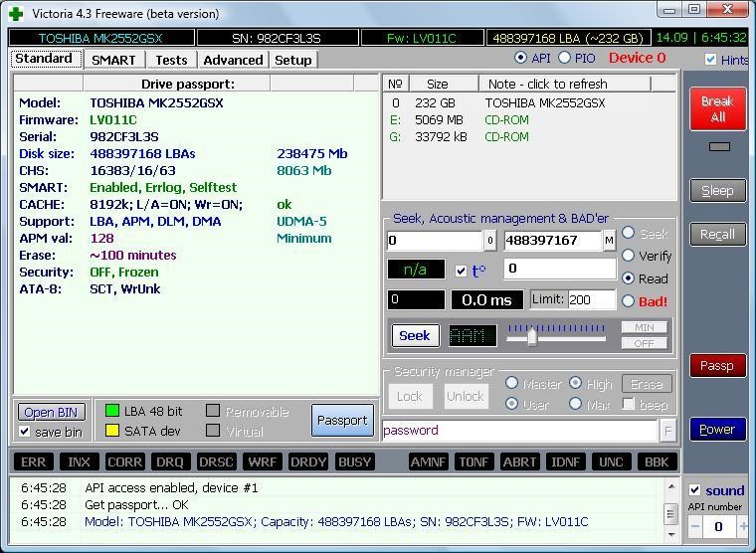This screenshot has height=553, width=756.
Task: Click the red Passp button
Action: click(x=717, y=366)
